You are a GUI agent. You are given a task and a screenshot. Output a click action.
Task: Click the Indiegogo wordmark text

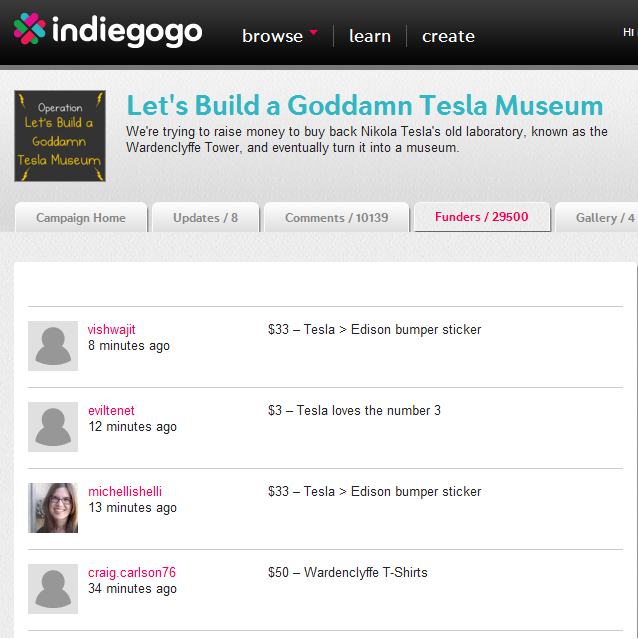pos(127,32)
